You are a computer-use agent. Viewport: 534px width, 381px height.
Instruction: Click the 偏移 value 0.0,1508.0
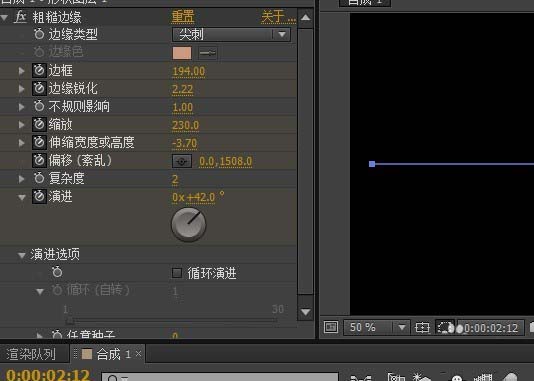click(x=225, y=161)
